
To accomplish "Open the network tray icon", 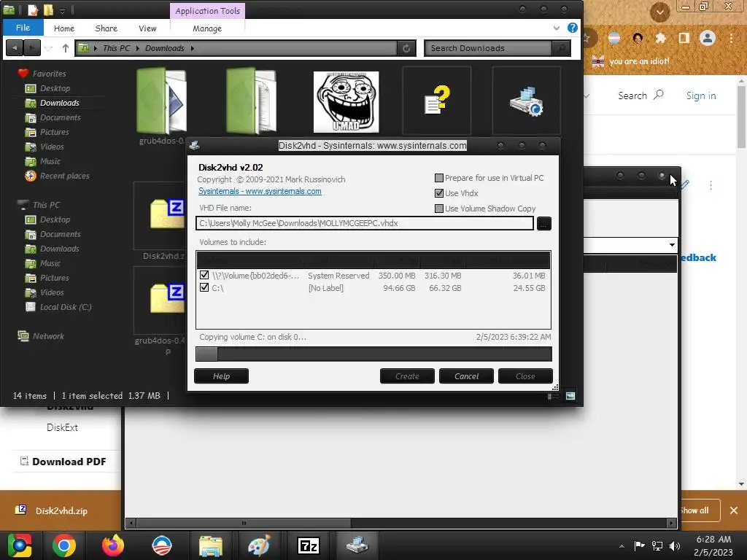I will [x=657, y=545].
